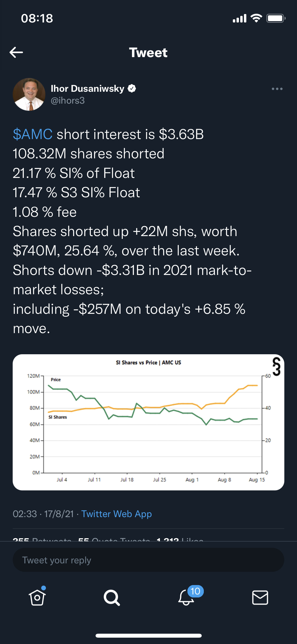This screenshot has width=297, height=644.
Task: Open Ihor Dusaniwsky's profile picture
Action: coord(29,94)
